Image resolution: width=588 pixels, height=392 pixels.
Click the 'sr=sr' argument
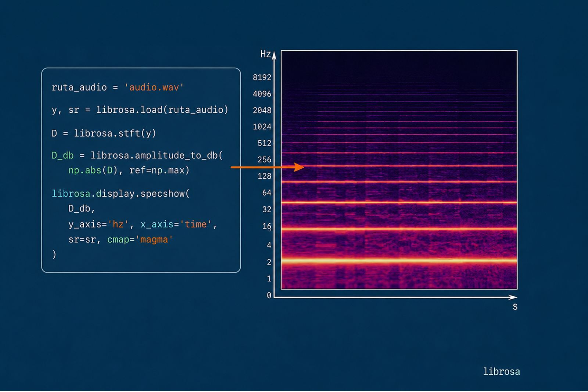(x=82, y=240)
